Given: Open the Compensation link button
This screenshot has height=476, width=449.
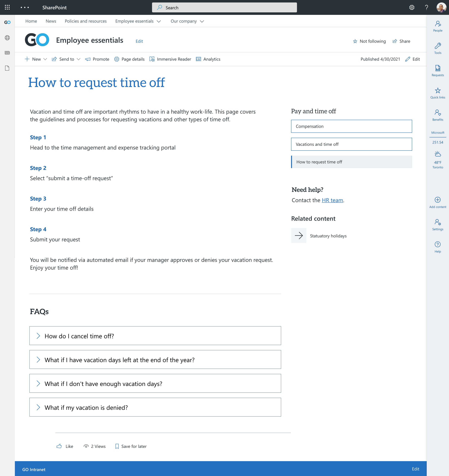Looking at the screenshot, I should tap(351, 126).
